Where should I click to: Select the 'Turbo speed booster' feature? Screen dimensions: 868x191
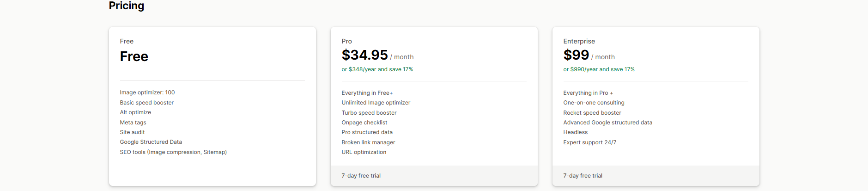[x=369, y=113]
